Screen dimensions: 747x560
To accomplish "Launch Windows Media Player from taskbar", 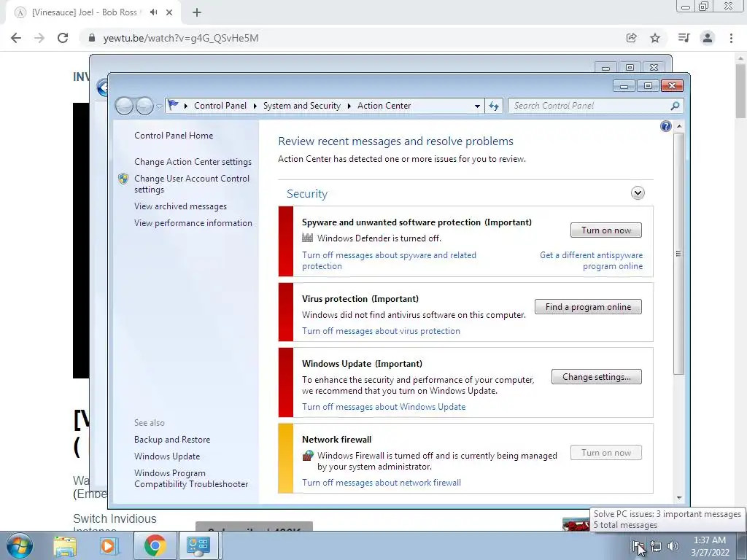I will (109, 546).
